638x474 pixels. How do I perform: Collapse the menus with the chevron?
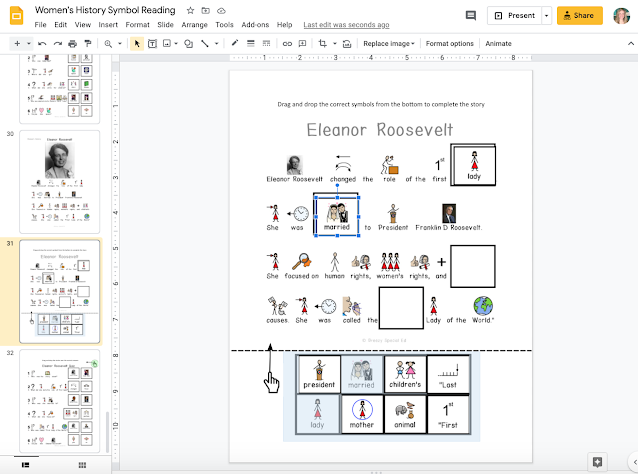[631, 44]
